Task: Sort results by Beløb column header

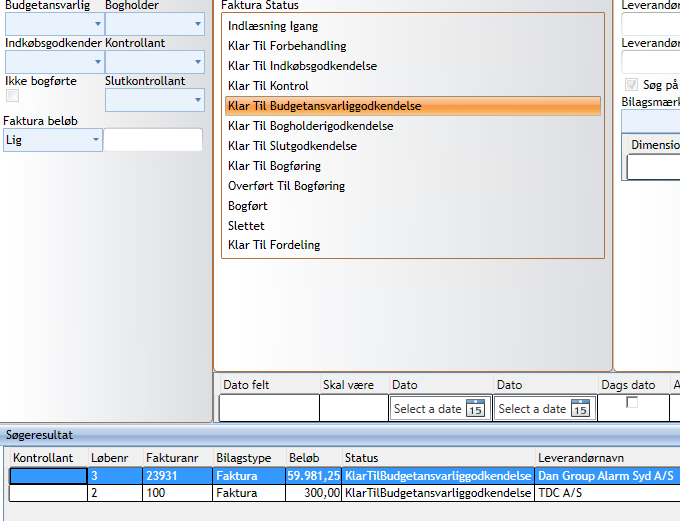Action: pos(314,458)
